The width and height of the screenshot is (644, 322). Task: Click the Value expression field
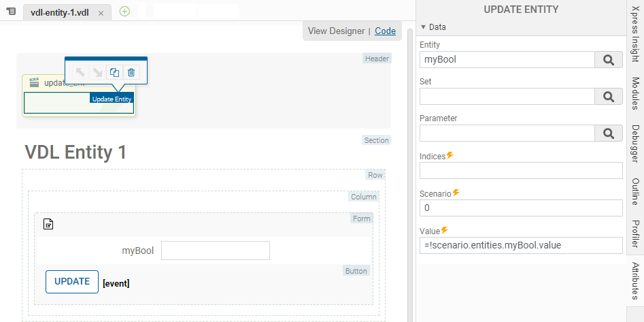(x=521, y=245)
